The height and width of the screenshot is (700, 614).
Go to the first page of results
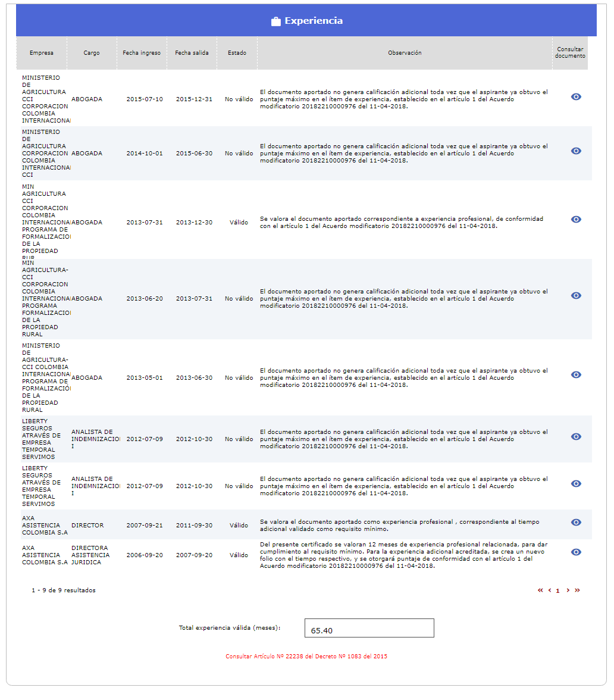pyautogui.click(x=540, y=590)
